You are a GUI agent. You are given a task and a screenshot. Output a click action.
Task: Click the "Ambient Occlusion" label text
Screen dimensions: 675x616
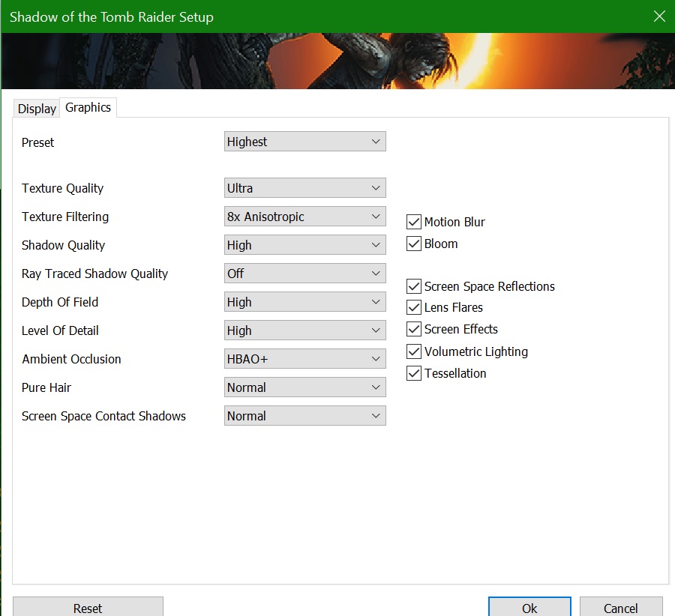(71, 359)
